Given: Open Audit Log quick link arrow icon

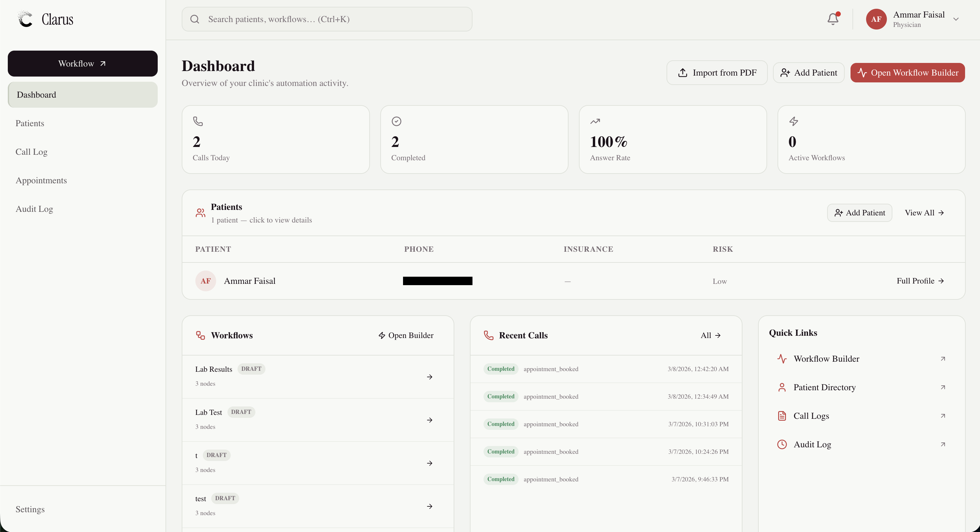Looking at the screenshot, I should [x=943, y=444].
